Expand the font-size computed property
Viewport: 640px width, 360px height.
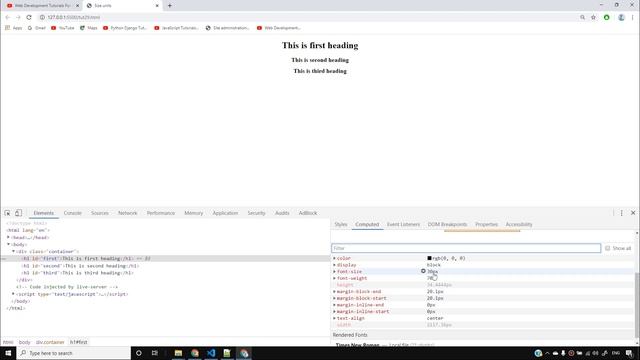click(x=334, y=271)
